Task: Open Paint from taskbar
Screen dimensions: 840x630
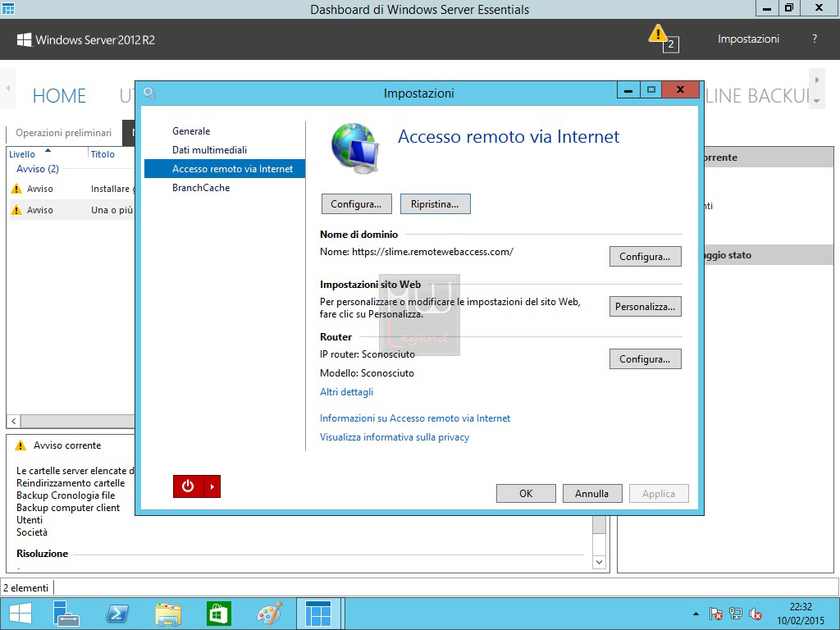Action: click(269, 614)
